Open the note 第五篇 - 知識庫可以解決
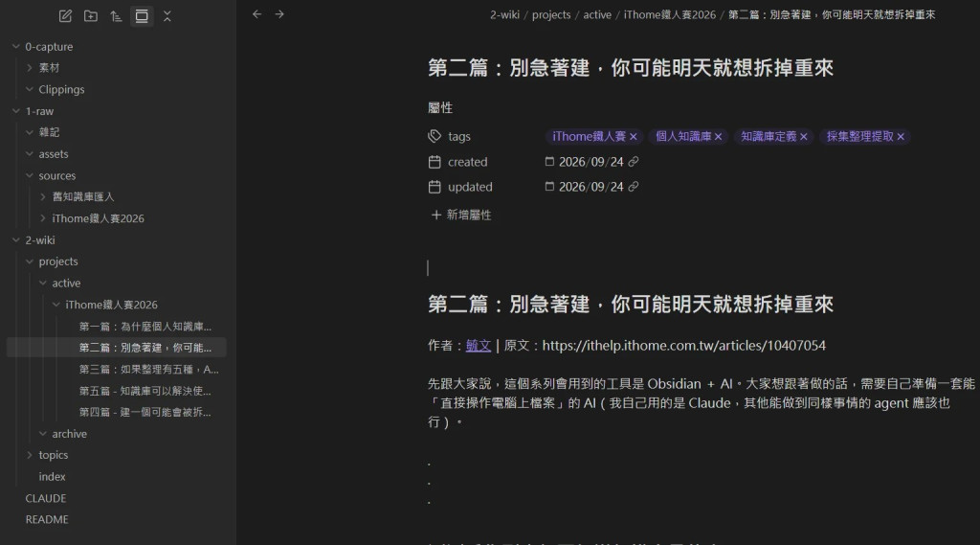Image resolution: width=980 pixels, height=545 pixels. tap(145, 391)
